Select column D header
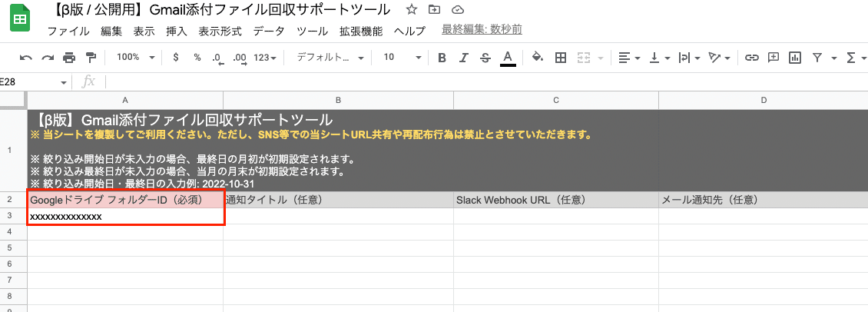Image resolution: width=868 pixels, height=312 pixels. (764, 101)
